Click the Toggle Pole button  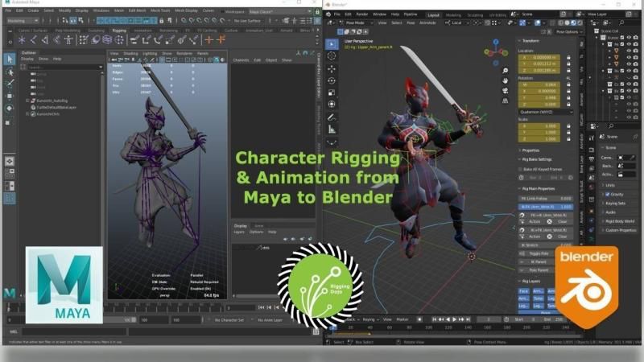click(539, 253)
